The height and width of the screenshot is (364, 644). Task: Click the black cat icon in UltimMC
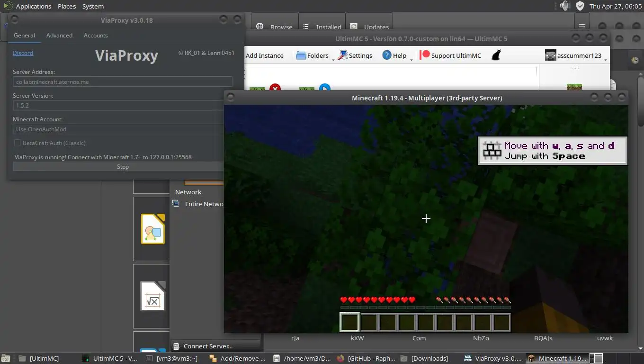click(496, 55)
